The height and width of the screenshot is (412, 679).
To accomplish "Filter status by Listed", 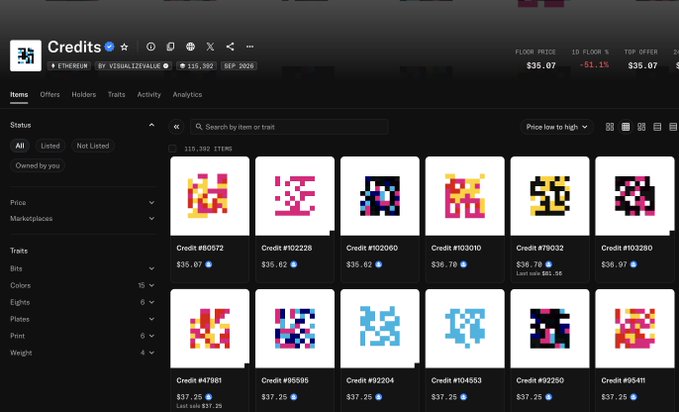I will tap(50, 146).
